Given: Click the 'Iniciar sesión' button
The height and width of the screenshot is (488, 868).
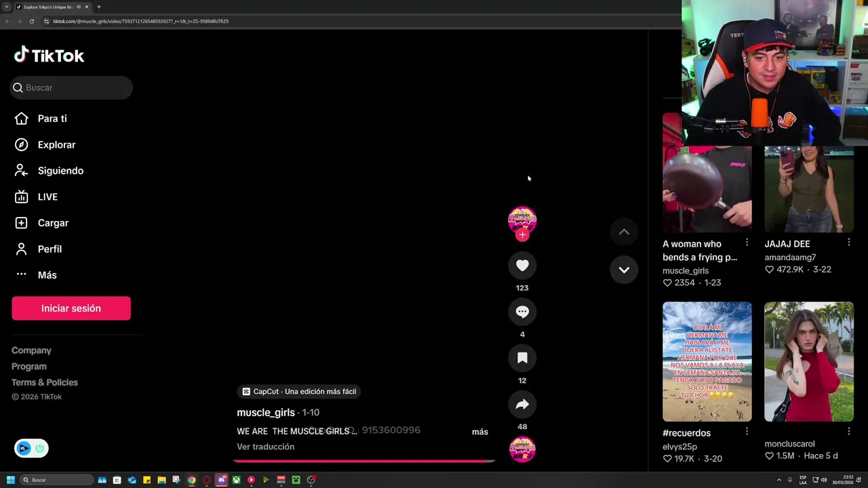Looking at the screenshot, I should pos(71,308).
